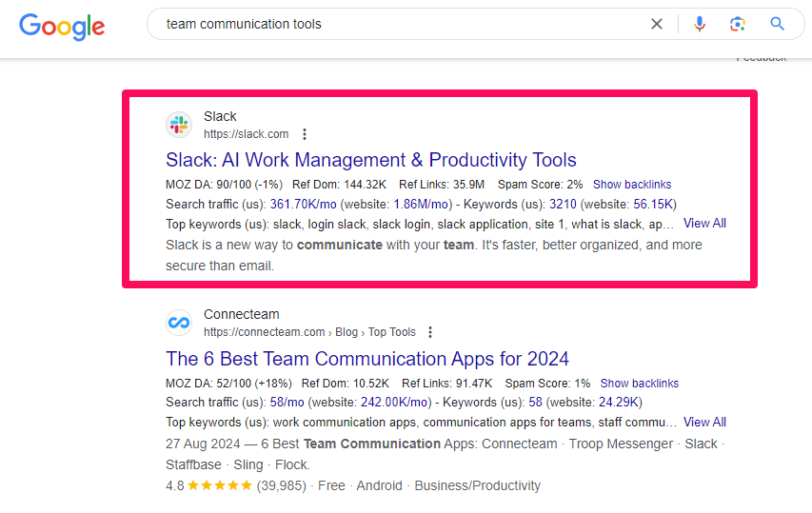812x513 pixels.
Task: Open the three-dot menu next to connecteam.com
Action: coord(430,332)
